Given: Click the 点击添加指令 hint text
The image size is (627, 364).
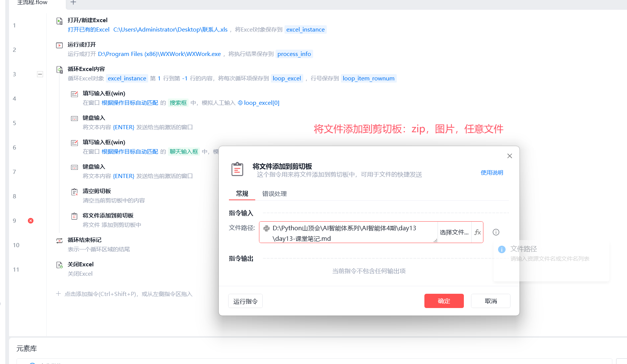Looking at the screenshot, I should point(129,294).
